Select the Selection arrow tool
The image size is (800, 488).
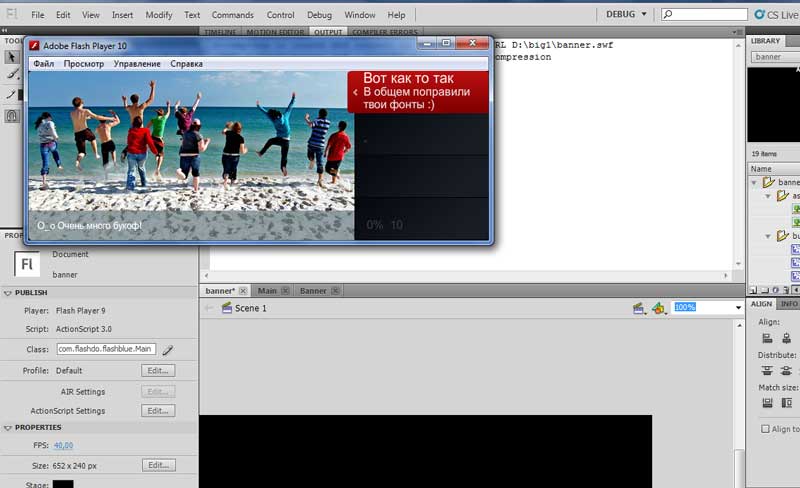pos(11,56)
